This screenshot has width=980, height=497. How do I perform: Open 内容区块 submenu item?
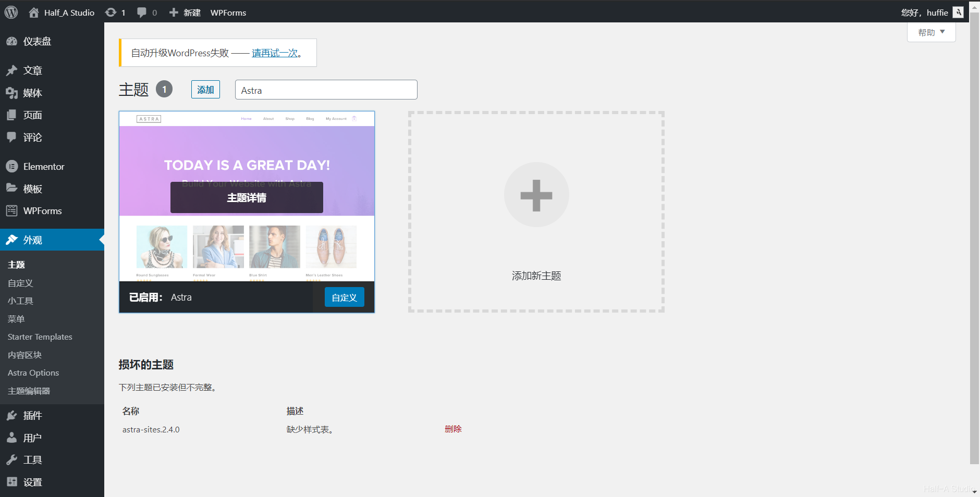click(24, 355)
